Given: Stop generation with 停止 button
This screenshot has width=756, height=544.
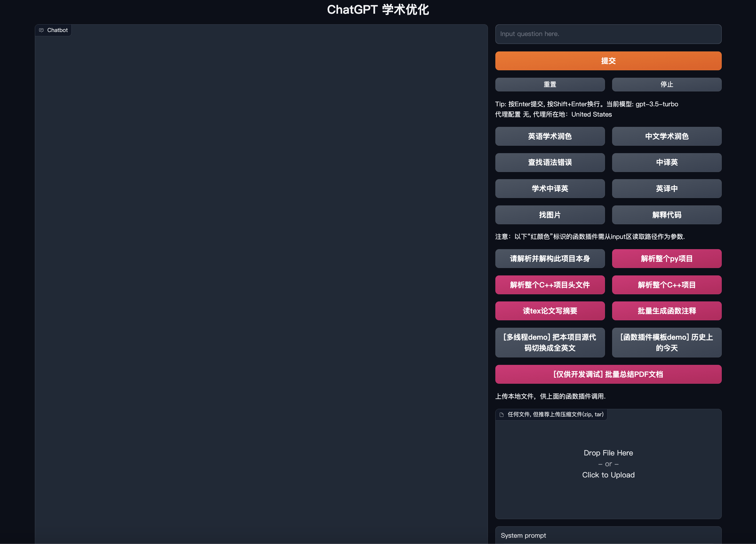Looking at the screenshot, I should 666,84.
